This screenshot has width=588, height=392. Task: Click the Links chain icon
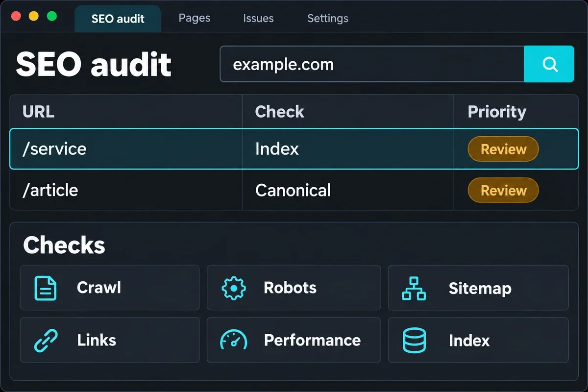46,340
